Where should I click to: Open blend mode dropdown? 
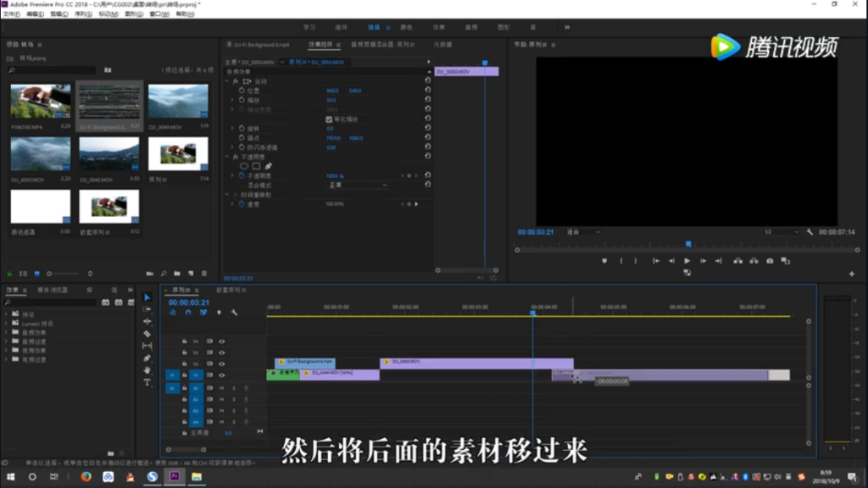[357, 185]
